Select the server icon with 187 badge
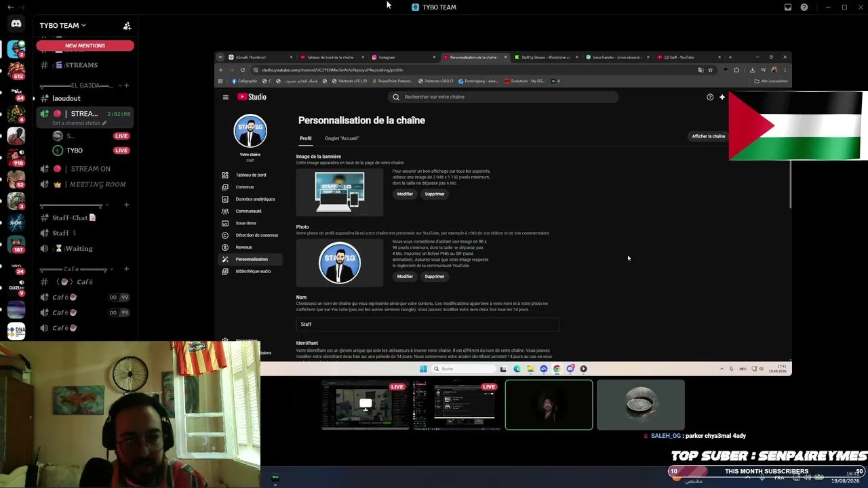The height and width of the screenshot is (488, 868). pos(16,243)
